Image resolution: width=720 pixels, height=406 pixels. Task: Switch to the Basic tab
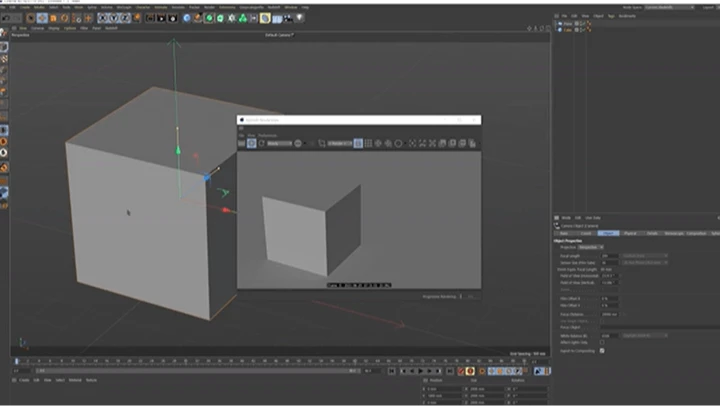564,233
